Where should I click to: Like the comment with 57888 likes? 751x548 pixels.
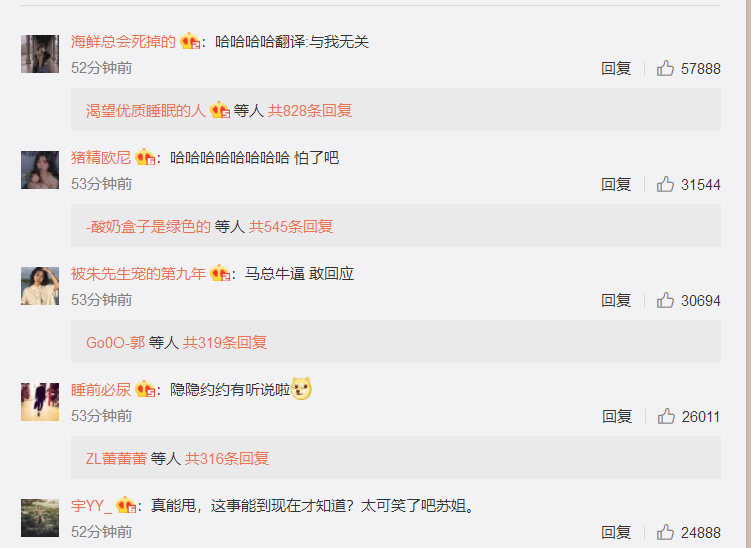[x=665, y=68]
